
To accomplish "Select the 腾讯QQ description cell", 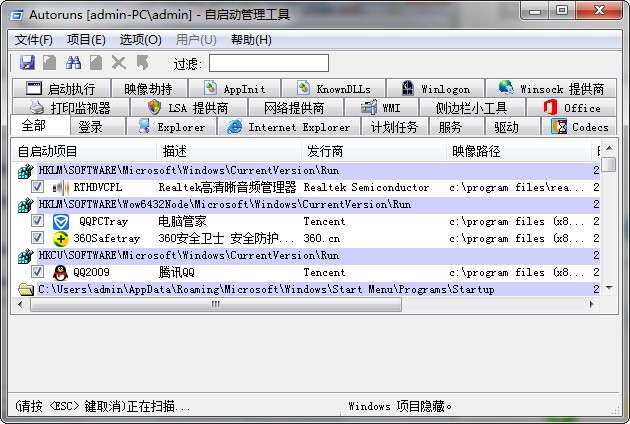I will [x=176, y=272].
